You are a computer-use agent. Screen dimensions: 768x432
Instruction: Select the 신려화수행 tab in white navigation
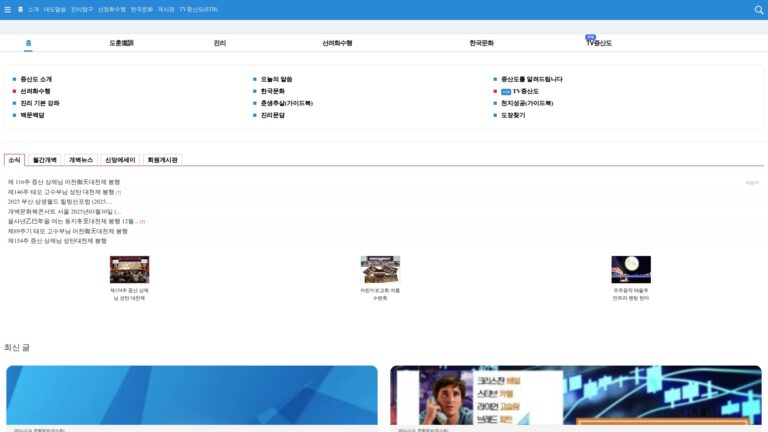(337, 43)
